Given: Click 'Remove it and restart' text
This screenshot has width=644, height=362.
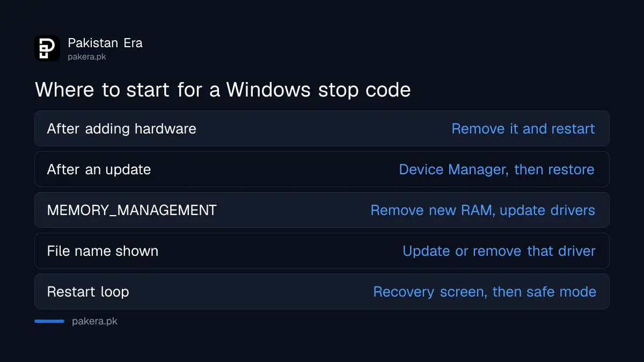Looking at the screenshot, I should [523, 129].
